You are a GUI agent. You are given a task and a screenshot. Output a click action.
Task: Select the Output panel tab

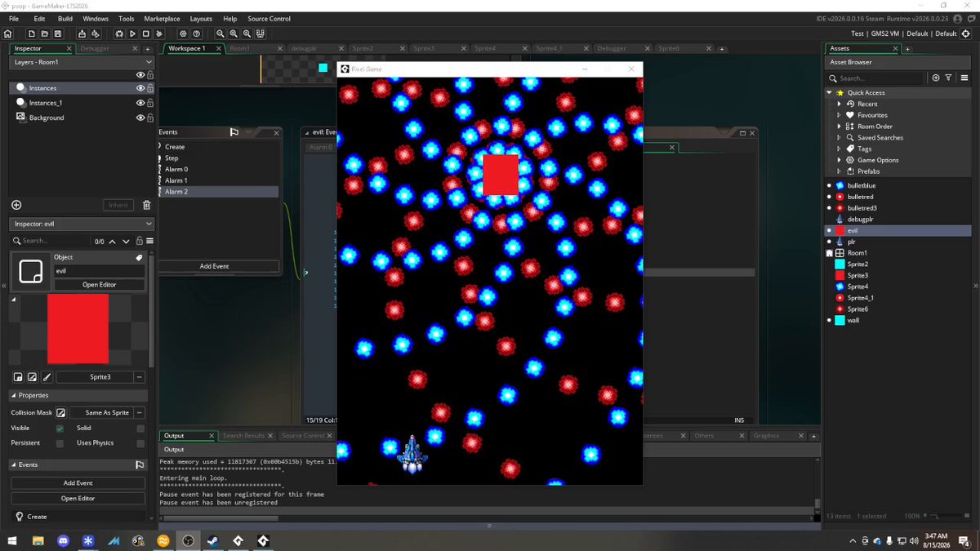[x=174, y=436]
